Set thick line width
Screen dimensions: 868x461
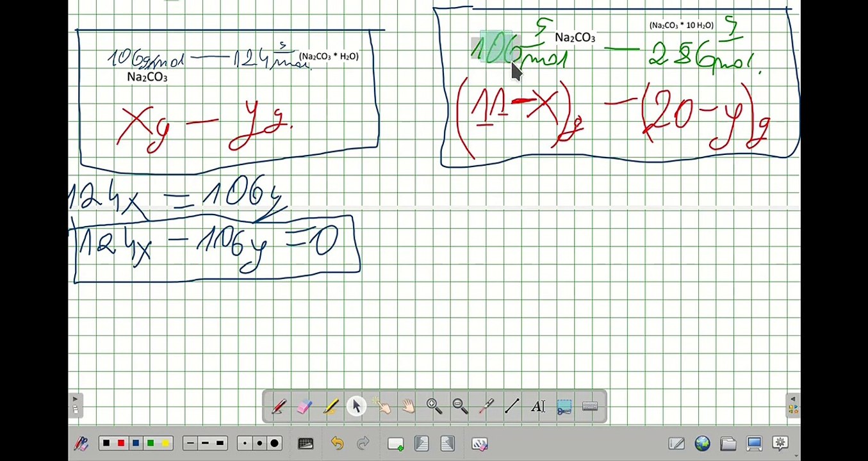point(220,443)
